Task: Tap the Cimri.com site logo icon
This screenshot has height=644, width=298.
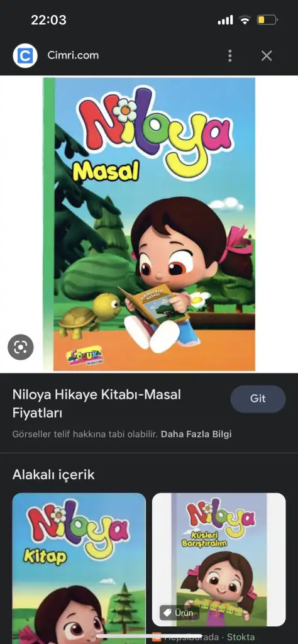Action: [25, 55]
